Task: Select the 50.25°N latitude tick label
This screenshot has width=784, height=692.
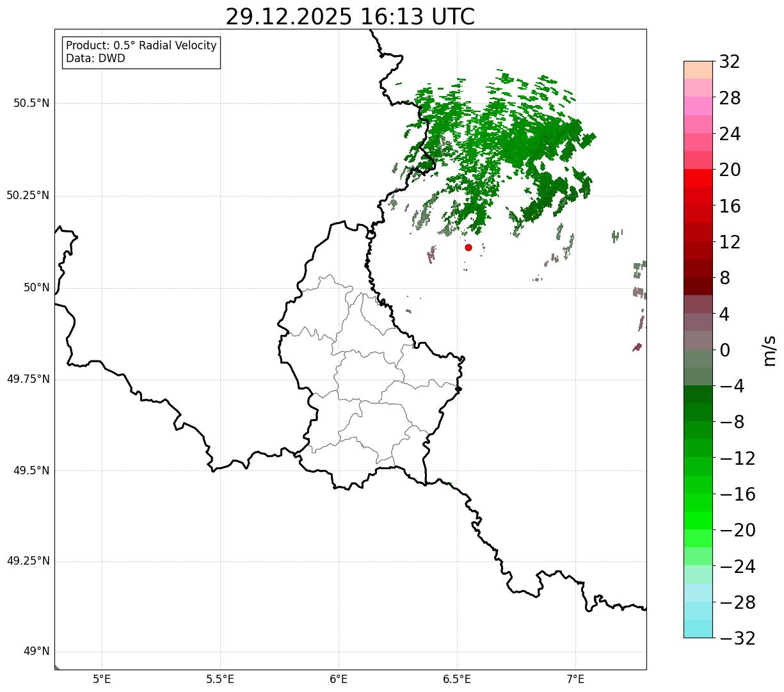Action: point(28,195)
